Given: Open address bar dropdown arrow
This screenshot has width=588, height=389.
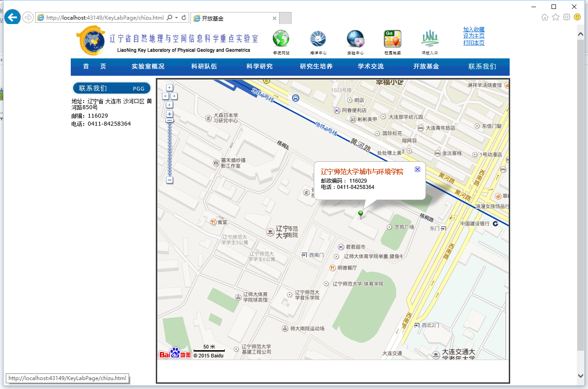Looking at the screenshot, I should tap(176, 18).
